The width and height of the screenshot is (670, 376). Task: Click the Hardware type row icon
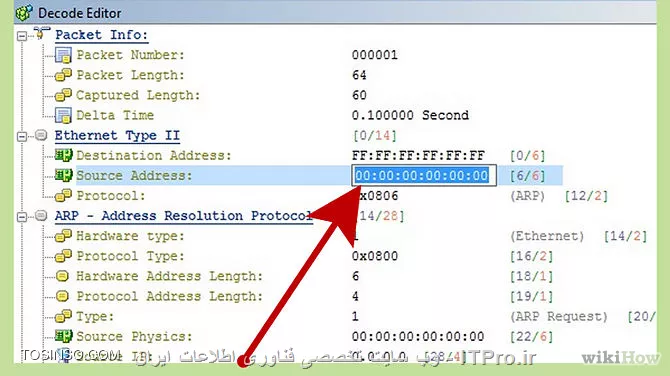[x=63, y=236]
